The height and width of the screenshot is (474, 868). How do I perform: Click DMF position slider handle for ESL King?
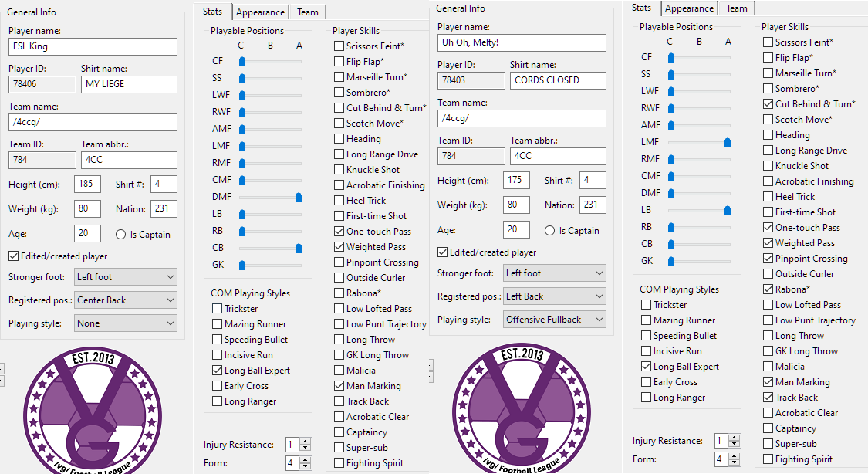point(299,197)
